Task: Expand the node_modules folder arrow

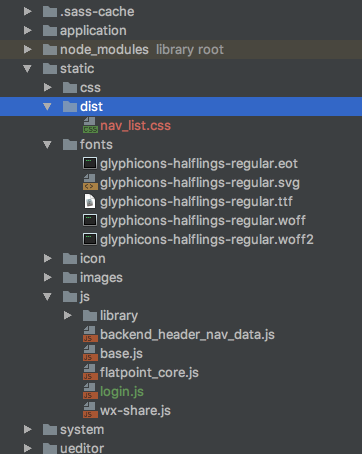Action: (28, 49)
